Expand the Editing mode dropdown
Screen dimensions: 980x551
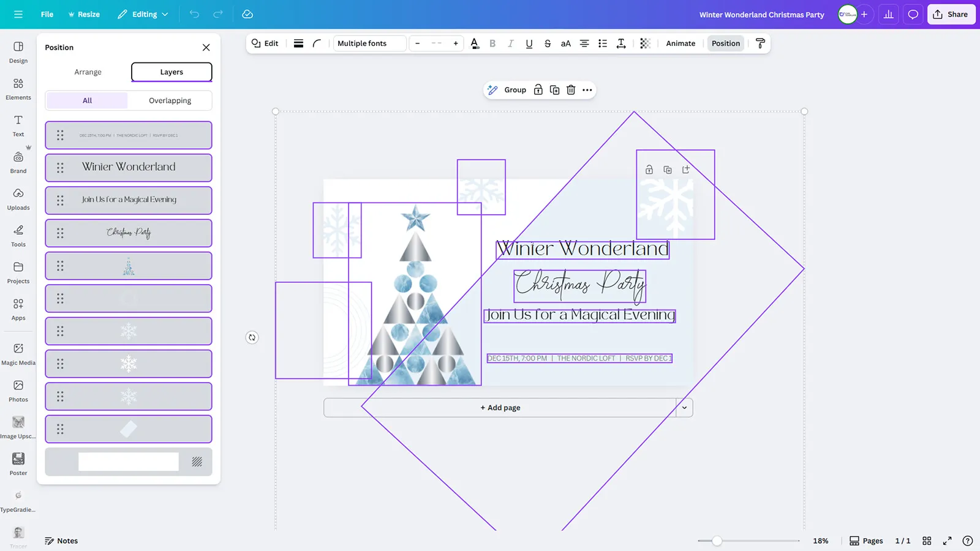tap(143, 14)
